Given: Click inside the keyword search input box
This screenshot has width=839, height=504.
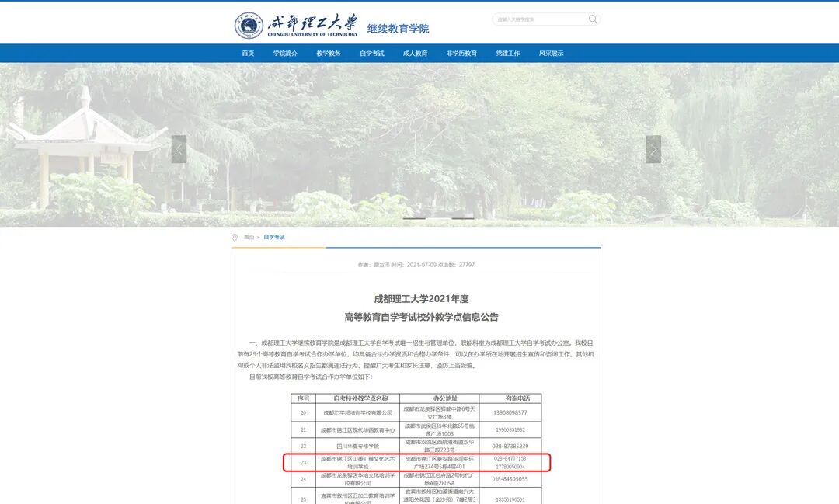Looking at the screenshot, I should [x=536, y=19].
